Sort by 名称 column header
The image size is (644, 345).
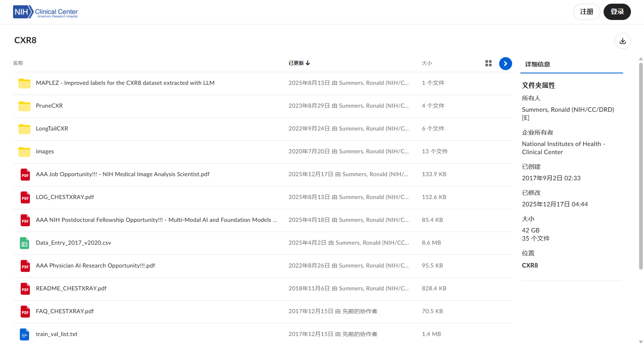pyautogui.click(x=18, y=63)
